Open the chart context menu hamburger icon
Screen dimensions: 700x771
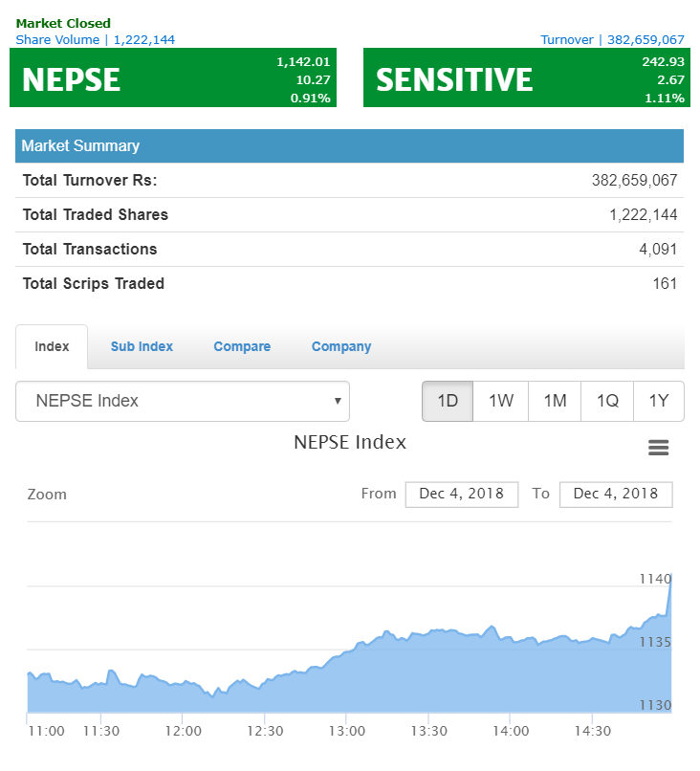pyautogui.click(x=658, y=448)
